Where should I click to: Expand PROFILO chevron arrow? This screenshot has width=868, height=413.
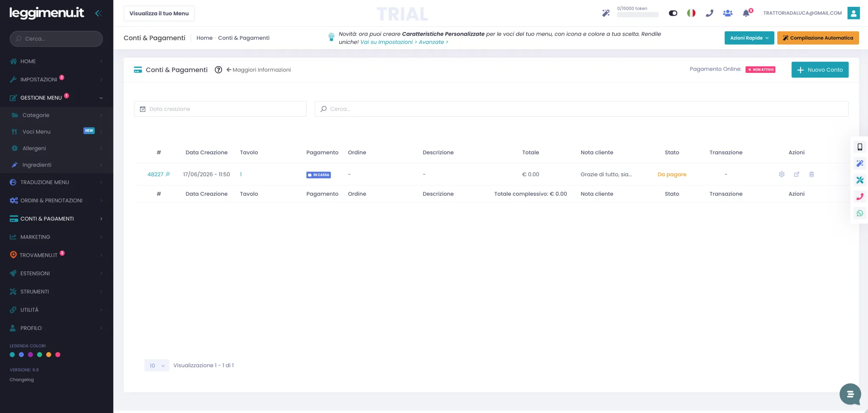pyautogui.click(x=101, y=328)
